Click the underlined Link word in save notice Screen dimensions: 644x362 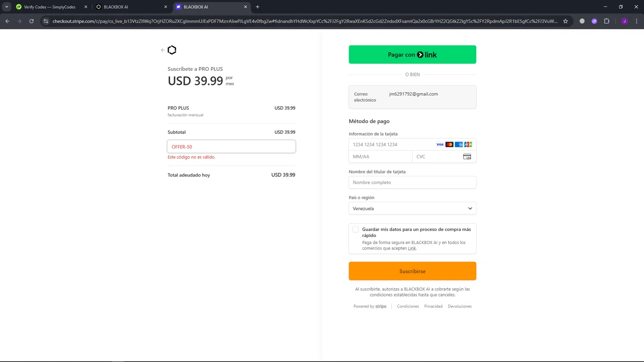(x=412, y=248)
